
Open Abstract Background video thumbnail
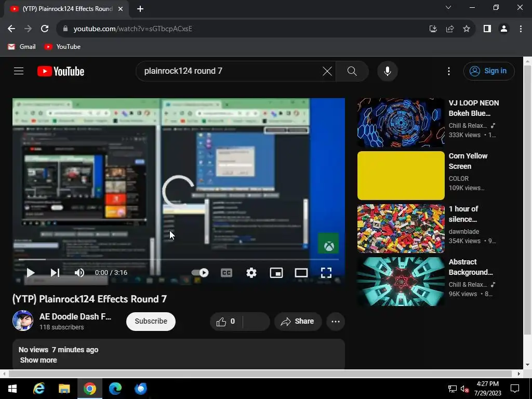[401, 281]
